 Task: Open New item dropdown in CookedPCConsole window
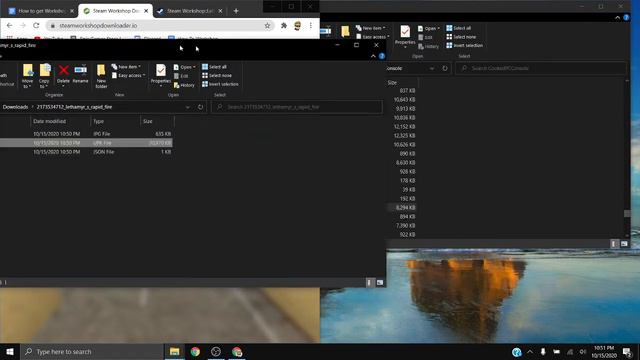click(x=371, y=28)
